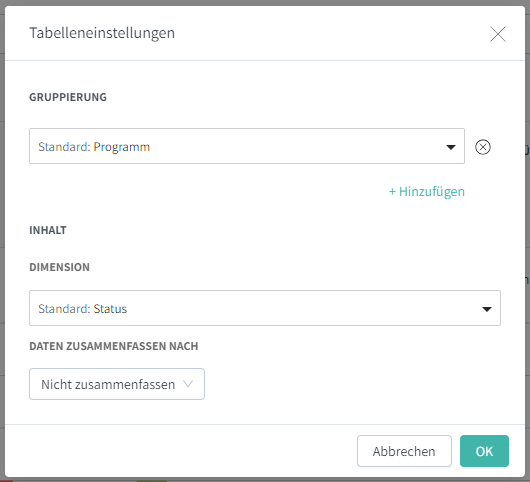The width and height of the screenshot is (530, 482).
Task: Click the INHALT section heading
Action: click(48, 230)
